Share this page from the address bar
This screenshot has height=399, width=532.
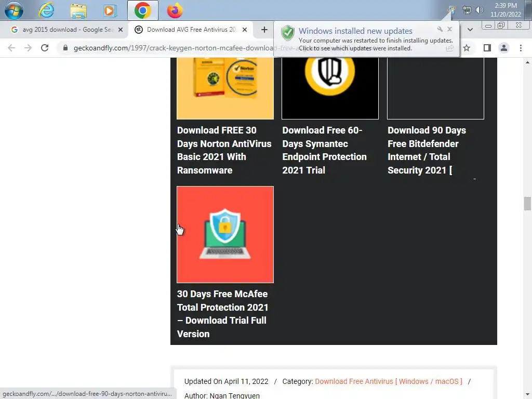click(450, 48)
